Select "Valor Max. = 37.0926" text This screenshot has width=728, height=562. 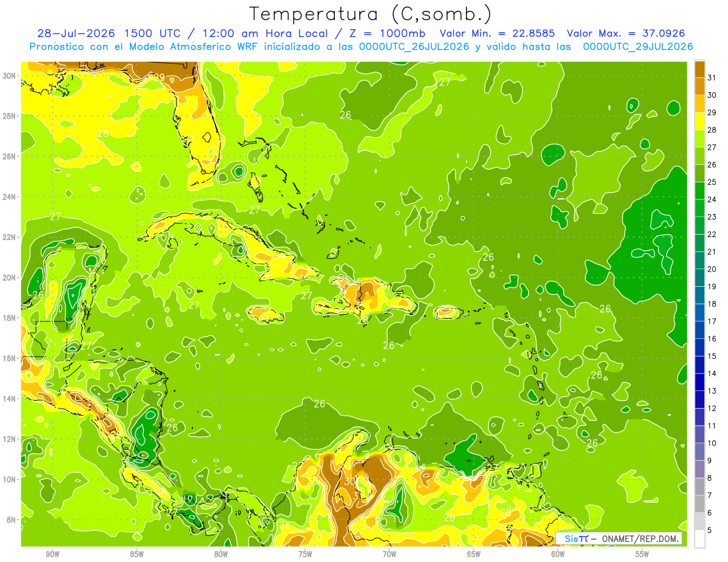(630, 33)
